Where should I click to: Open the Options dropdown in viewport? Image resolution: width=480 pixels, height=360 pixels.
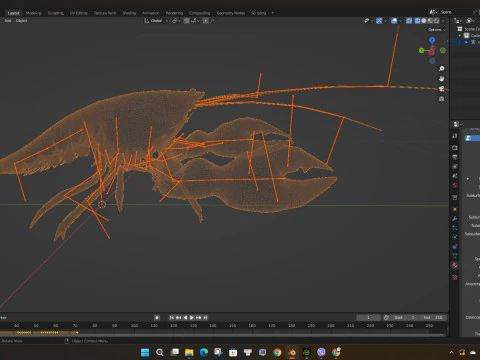coord(437,30)
